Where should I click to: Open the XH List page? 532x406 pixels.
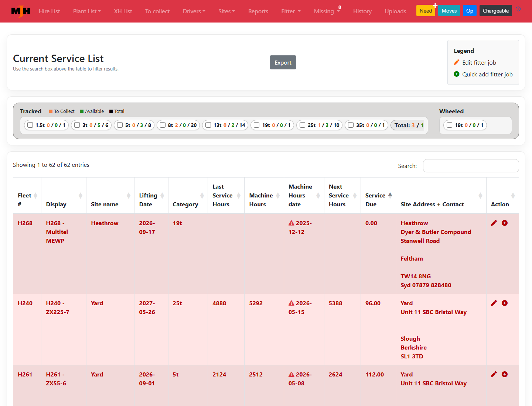tap(123, 11)
